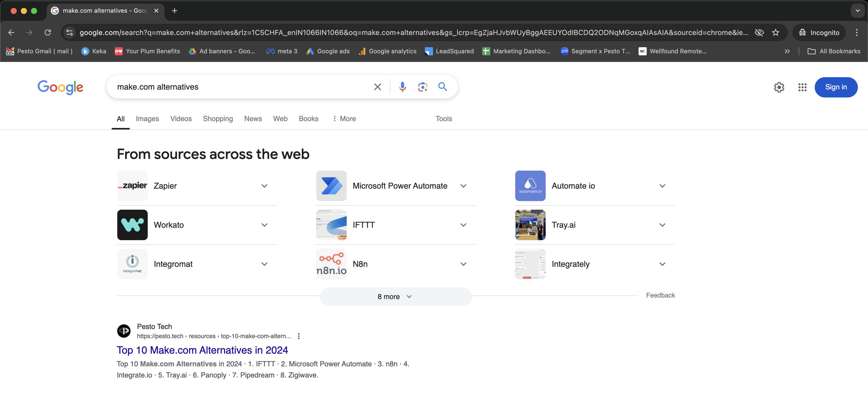
Task: Open Google quick settings gear
Action: click(x=779, y=87)
